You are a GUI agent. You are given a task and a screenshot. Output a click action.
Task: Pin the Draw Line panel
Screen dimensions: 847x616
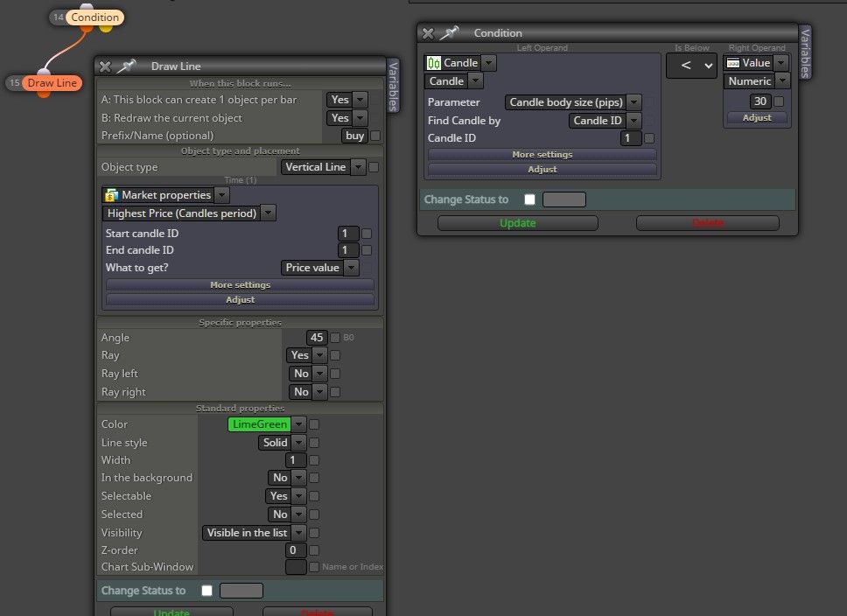tap(126, 66)
